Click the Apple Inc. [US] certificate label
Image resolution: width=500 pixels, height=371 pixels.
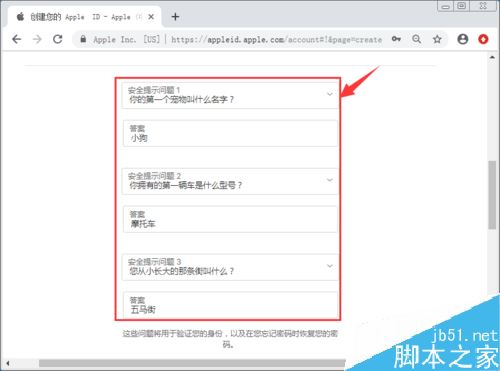point(127,39)
